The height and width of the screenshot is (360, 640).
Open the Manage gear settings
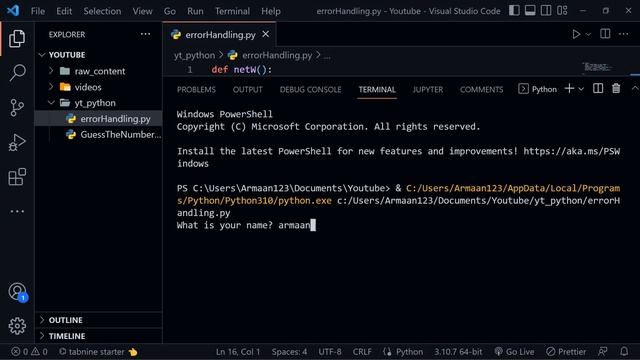pyautogui.click(x=17, y=326)
